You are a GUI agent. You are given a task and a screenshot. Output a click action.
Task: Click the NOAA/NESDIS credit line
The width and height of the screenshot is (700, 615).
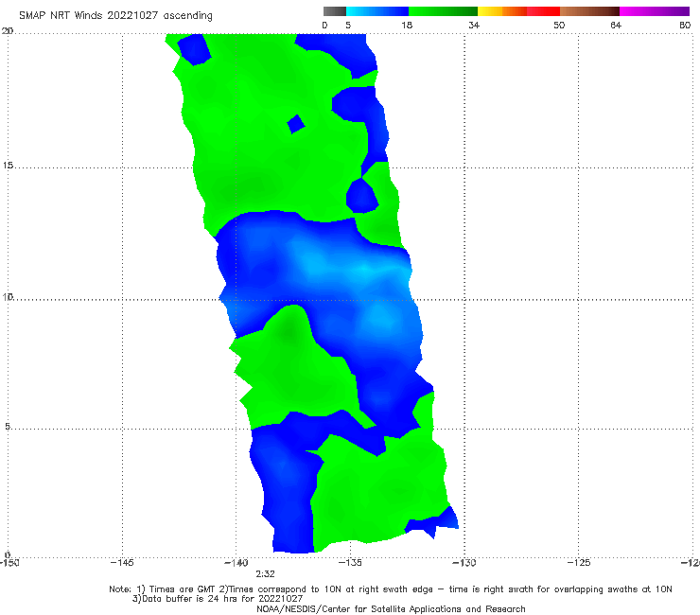(391, 608)
